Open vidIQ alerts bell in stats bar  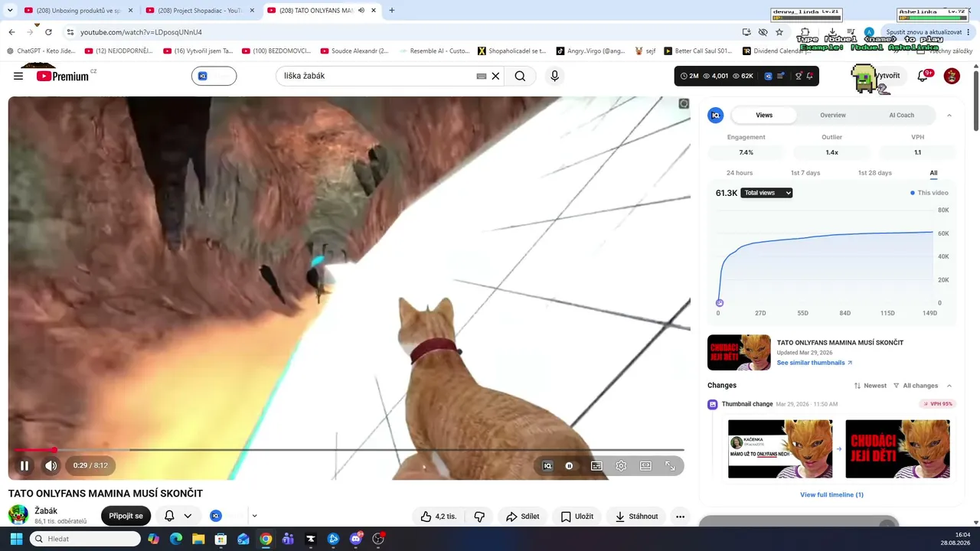(809, 76)
